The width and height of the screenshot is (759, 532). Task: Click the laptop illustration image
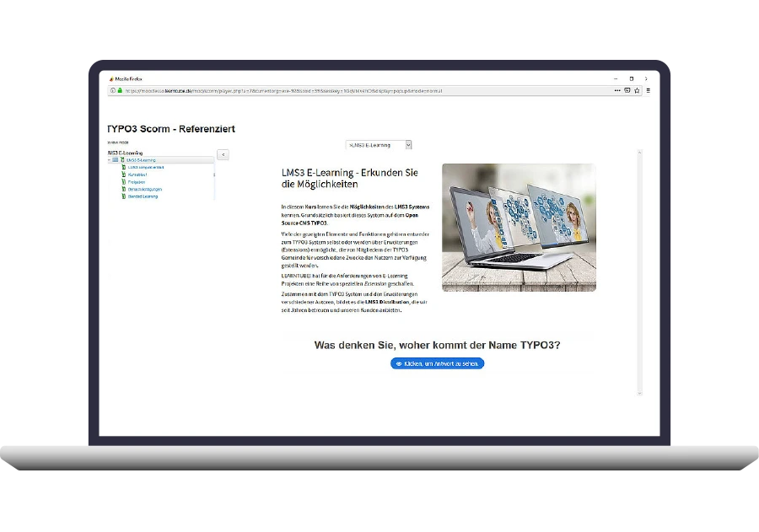tap(518, 228)
